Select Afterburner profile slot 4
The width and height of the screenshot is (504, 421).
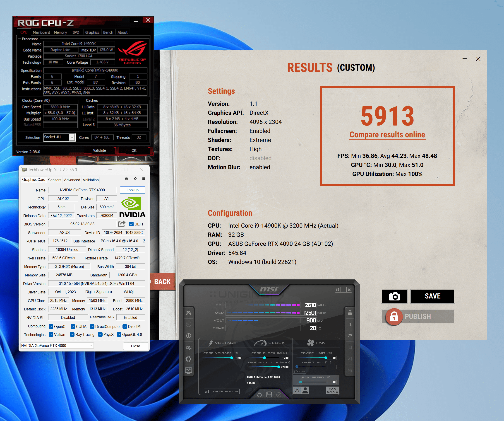350,359
